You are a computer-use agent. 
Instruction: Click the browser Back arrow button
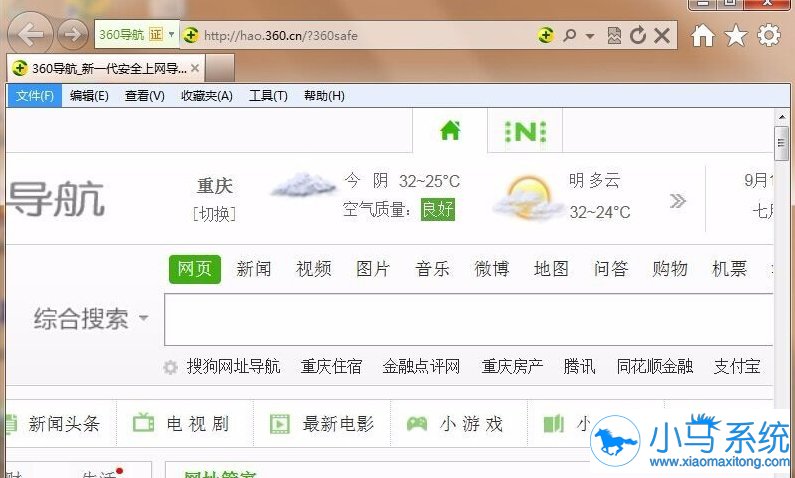[30, 34]
